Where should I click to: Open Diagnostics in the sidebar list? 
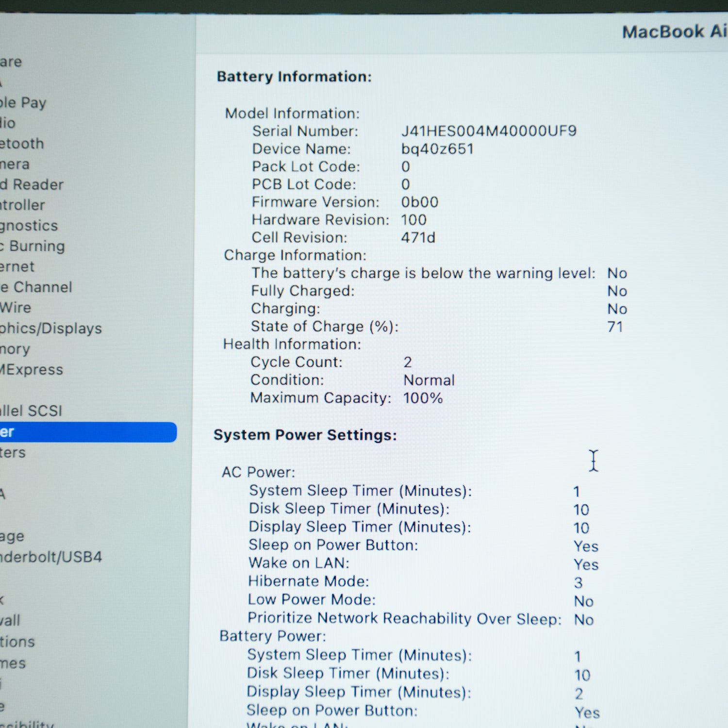pos(29,226)
